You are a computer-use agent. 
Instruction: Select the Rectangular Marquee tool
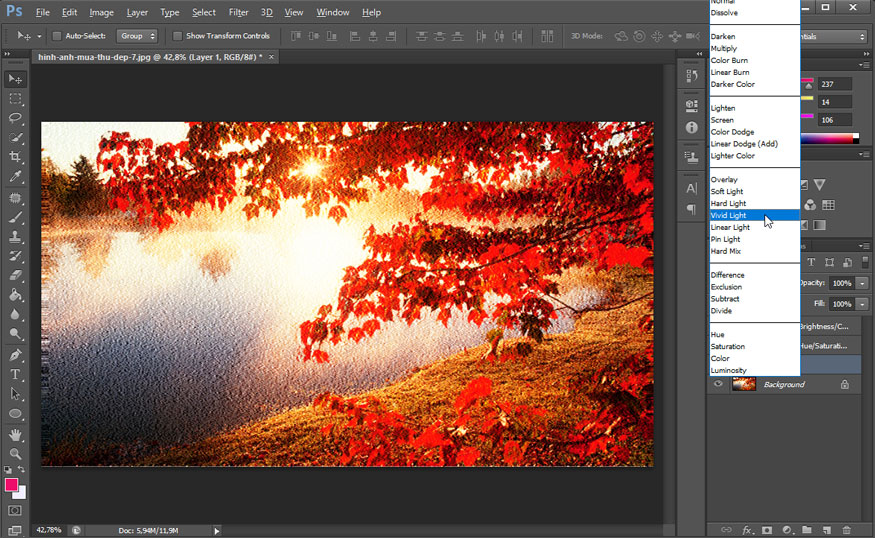[x=15, y=99]
